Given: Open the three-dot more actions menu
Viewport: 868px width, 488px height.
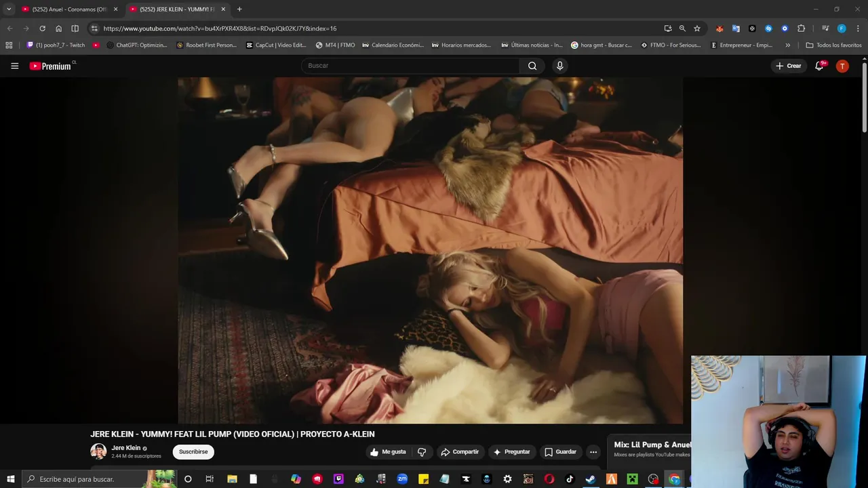Looking at the screenshot, I should tap(593, 452).
